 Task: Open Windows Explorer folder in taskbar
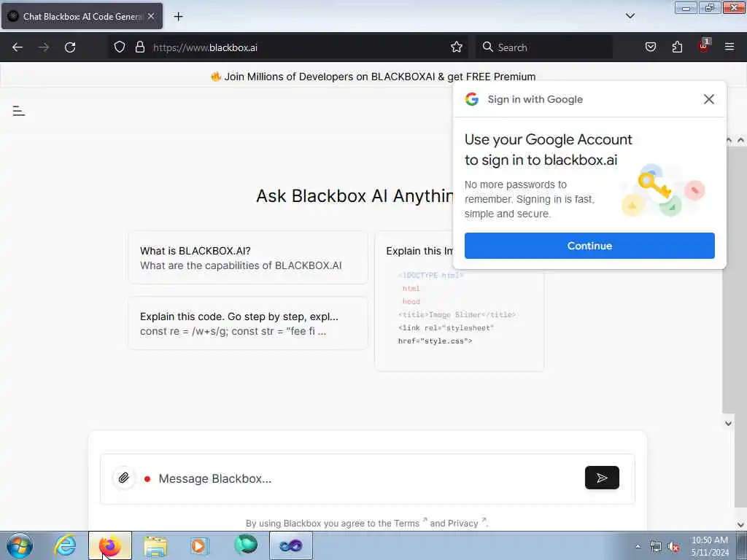155,545
